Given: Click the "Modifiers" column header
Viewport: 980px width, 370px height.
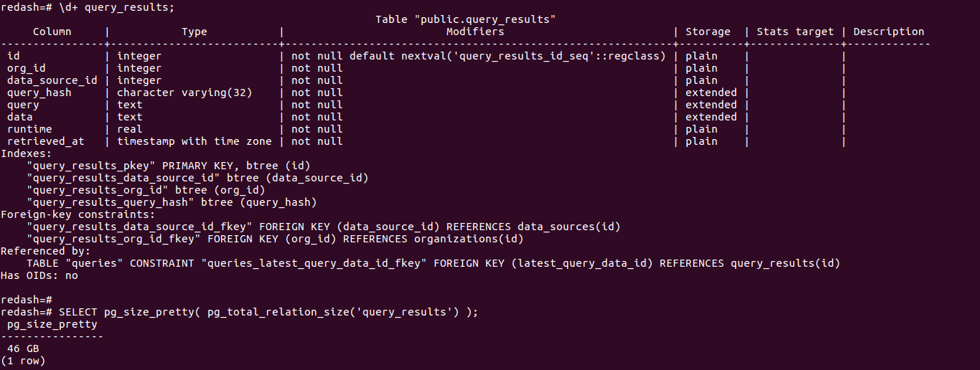Looking at the screenshot, I should pos(475,32).
